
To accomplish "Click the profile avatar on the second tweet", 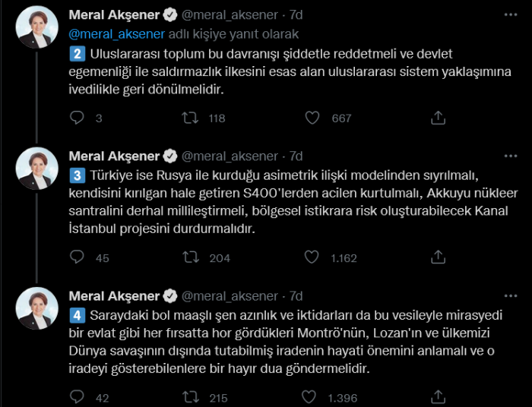I will pos(37,168).
